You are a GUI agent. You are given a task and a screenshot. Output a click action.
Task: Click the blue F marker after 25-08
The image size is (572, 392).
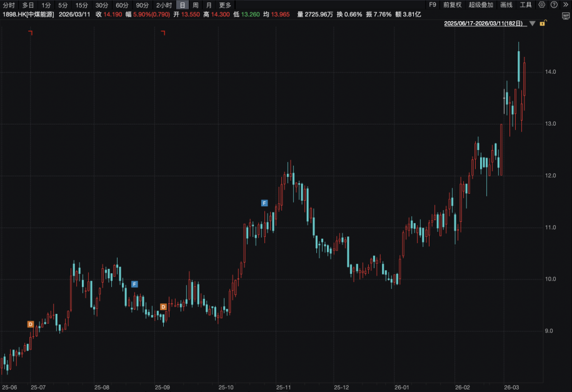pos(134,284)
